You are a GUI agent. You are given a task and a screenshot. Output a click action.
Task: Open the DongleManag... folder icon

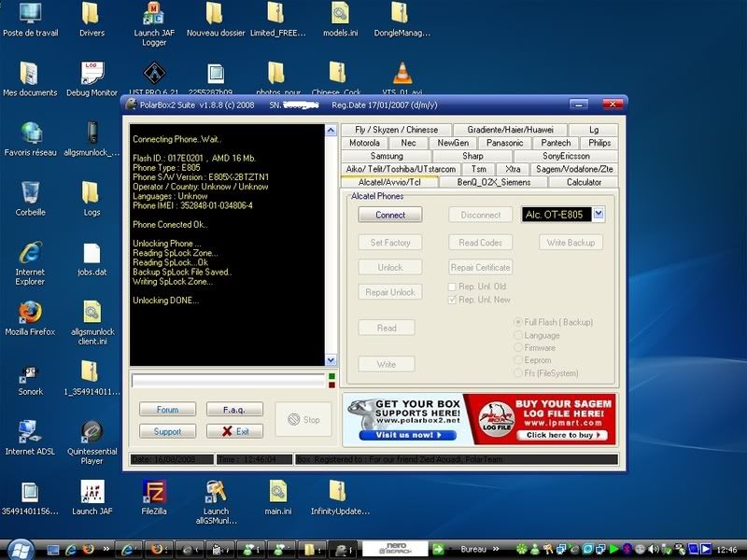coord(402,19)
